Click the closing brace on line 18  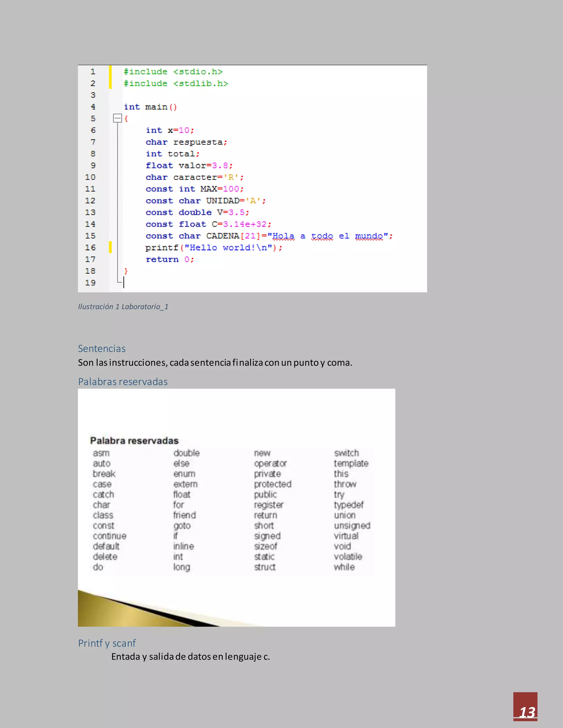coord(126,271)
